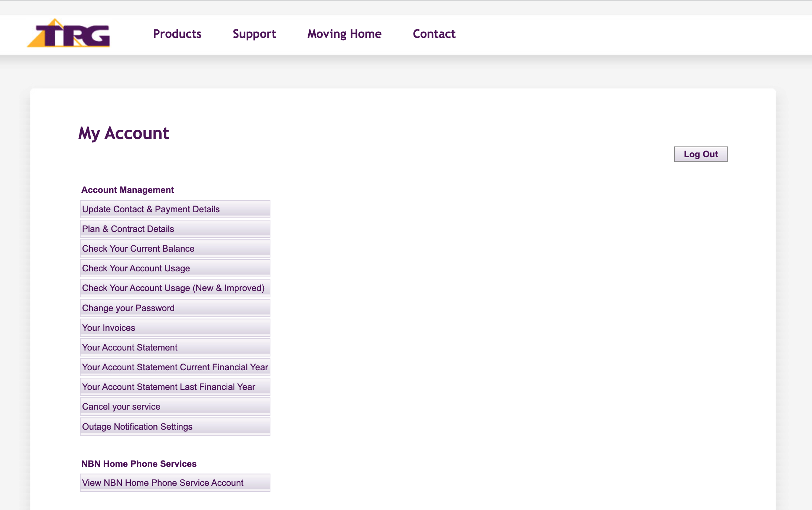Open Check Your Account Usage
The image size is (812, 510).
point(175,268)
